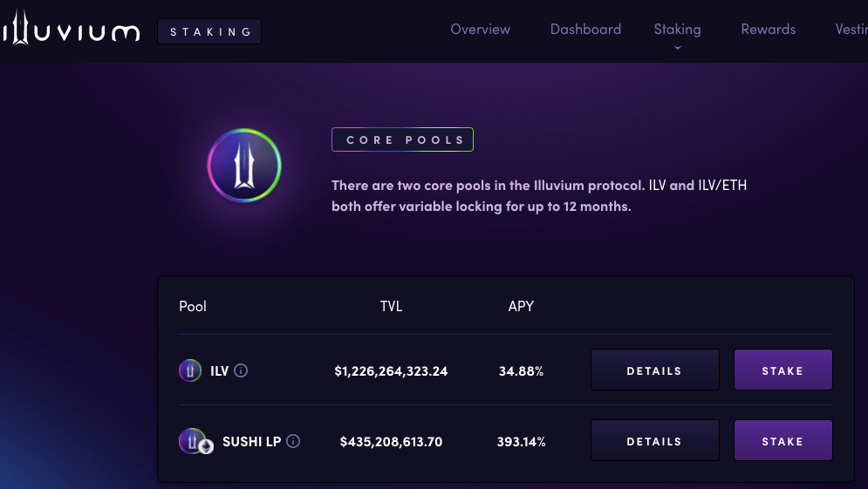Click the Ethereum badge on SUSHI LP icon
Viewport: 868px width, 489px height.
point(207,446)
